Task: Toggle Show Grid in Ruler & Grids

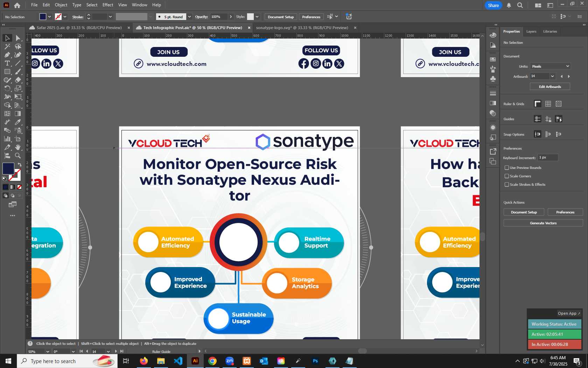Action: [548, 104]
